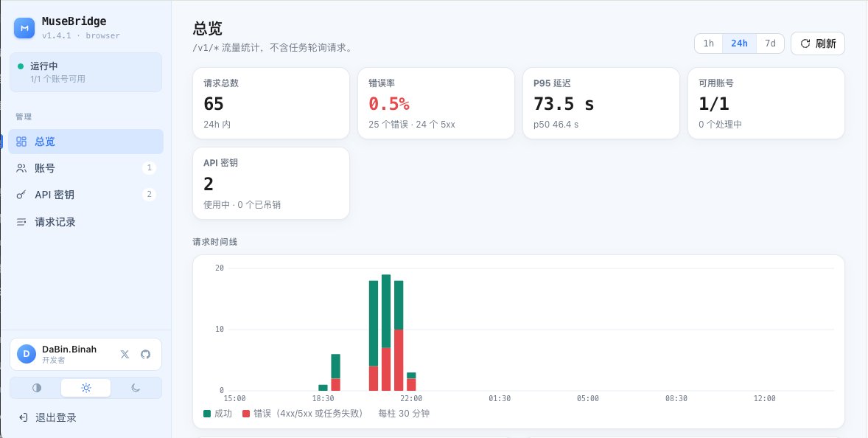The height and width of the screenshot is (438, 868).
Task: Click the green 成功 legend swatch
Action: pos(207,413)
